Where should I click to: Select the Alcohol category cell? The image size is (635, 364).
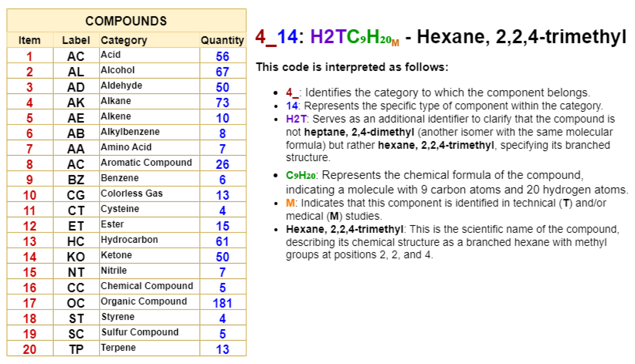(x=118, y=70)
